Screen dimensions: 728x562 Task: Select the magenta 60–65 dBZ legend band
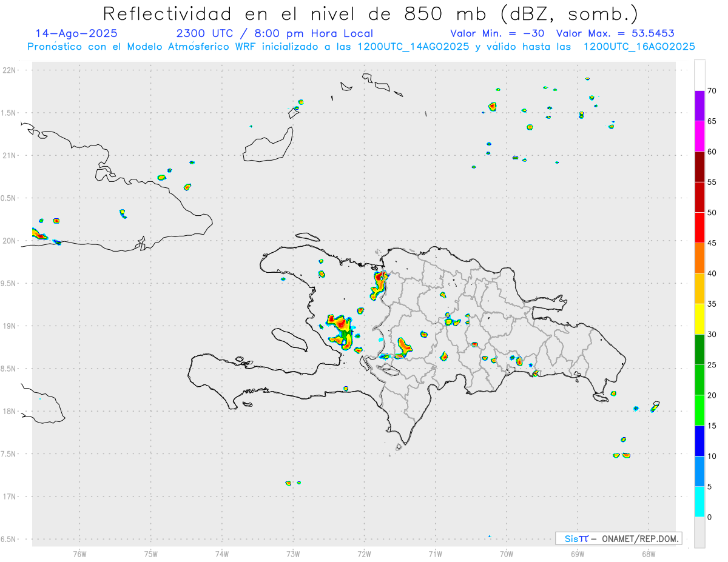point(699,136)
